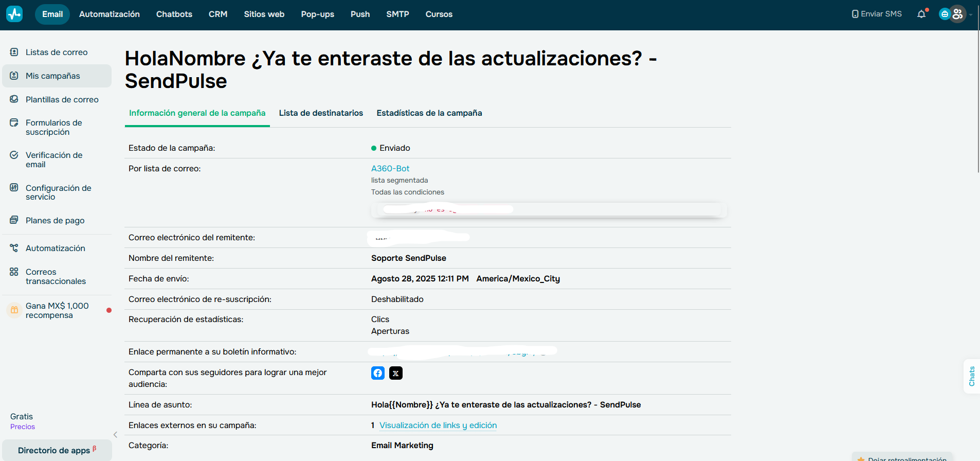
Task: Open the A360-Bot mailing list link
Action: pos(390,168)
